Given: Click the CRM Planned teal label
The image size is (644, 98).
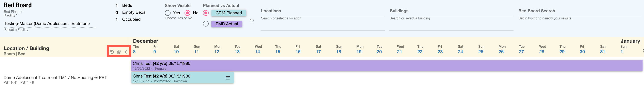Looking at the screenshot, I should click(229, 13).
